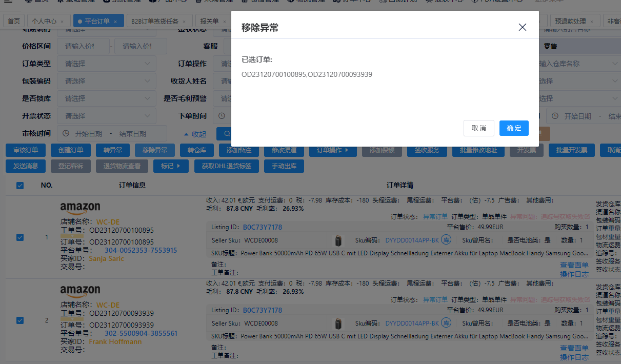Confirm removal by clicking 确定 in the dialog
The image size is (621, 364).
[x=514, y=129]
